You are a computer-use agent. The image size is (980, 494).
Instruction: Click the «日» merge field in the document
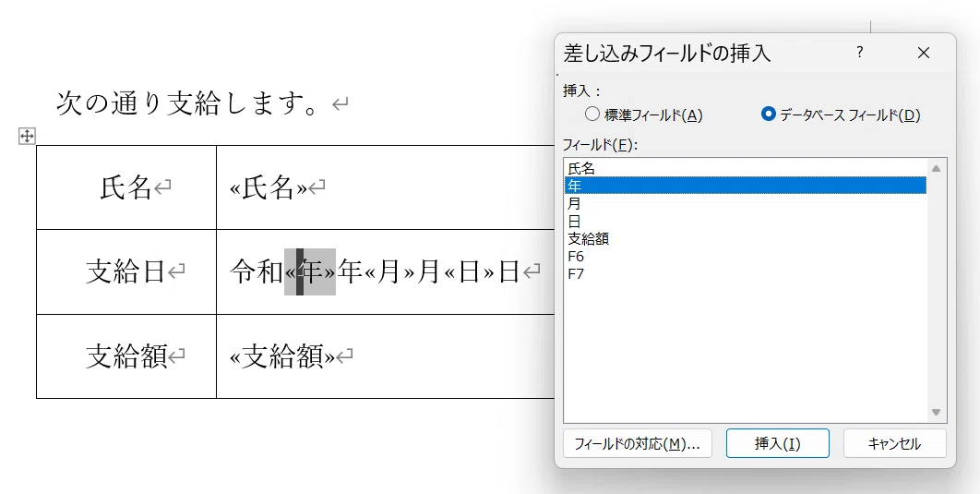click(x=470, y=272)
